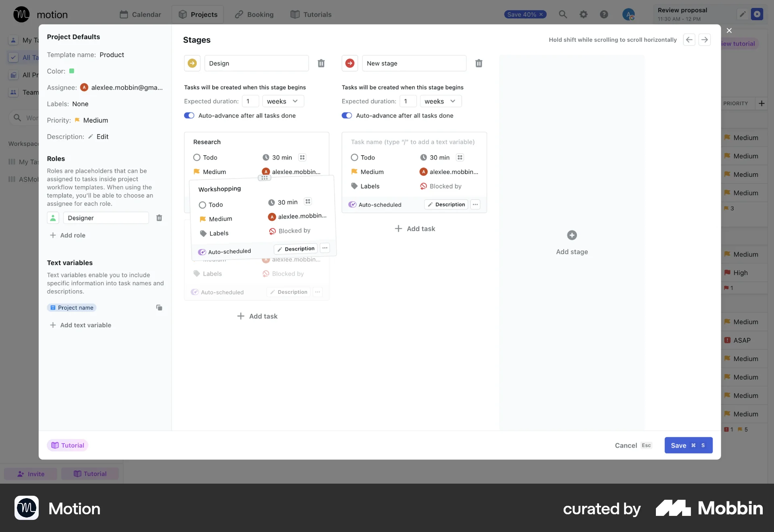Disable Auto-advance for the Design stage
Viewport: 774px width, 532px height.
point(189,115)
